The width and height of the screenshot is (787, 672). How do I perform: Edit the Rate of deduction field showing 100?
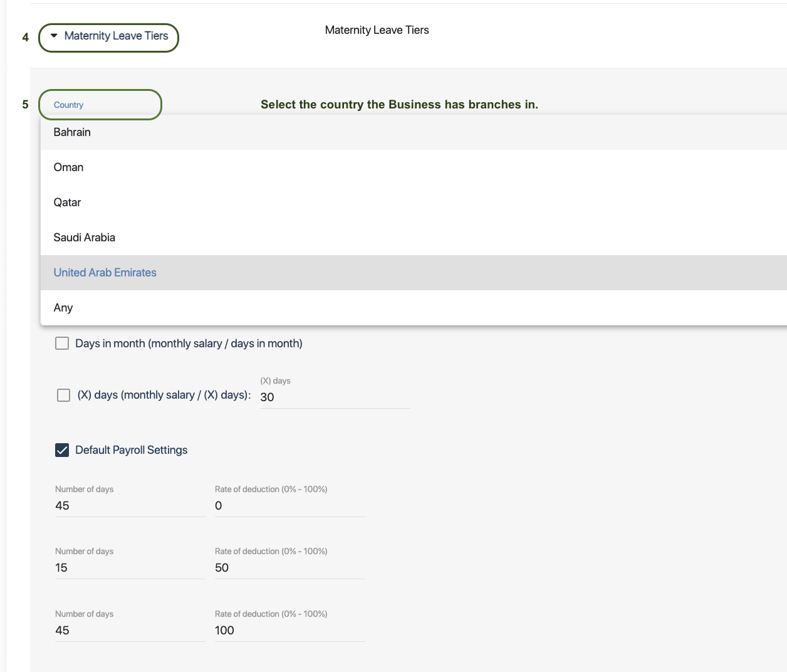pos(289,631)
